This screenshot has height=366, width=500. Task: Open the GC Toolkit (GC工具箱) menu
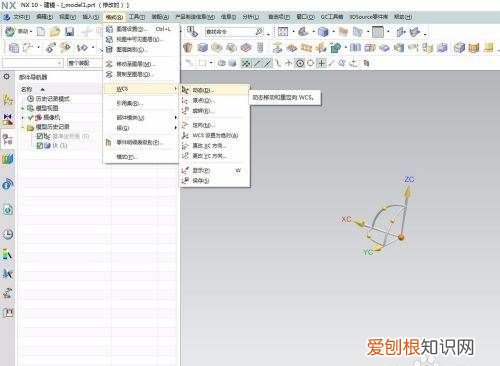pyautogui.click(x=332, y=17)
